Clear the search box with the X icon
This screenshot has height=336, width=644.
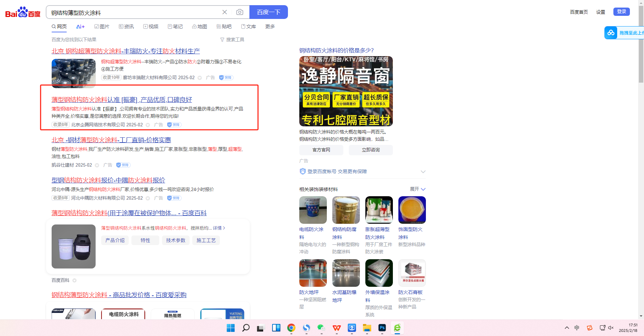click(x=225, y=12)
